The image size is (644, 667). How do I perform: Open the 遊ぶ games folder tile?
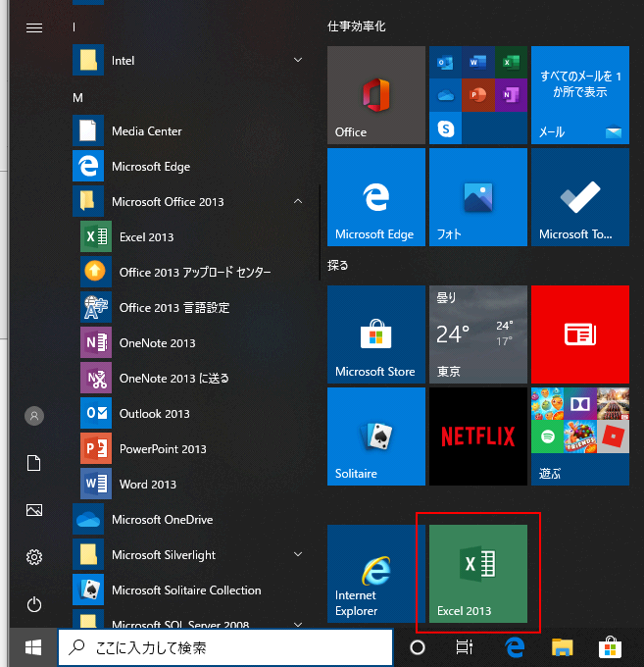pyautogui.click(x=580, y=436)
